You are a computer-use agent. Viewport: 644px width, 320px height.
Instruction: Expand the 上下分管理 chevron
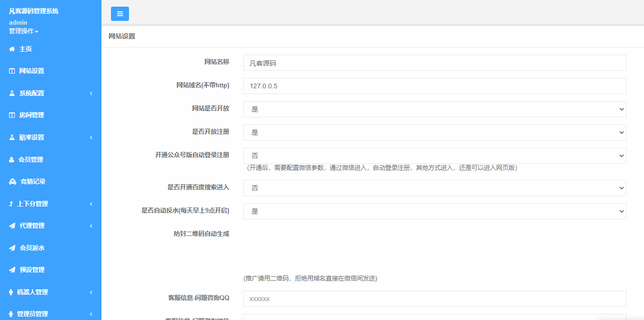[91, 204]
